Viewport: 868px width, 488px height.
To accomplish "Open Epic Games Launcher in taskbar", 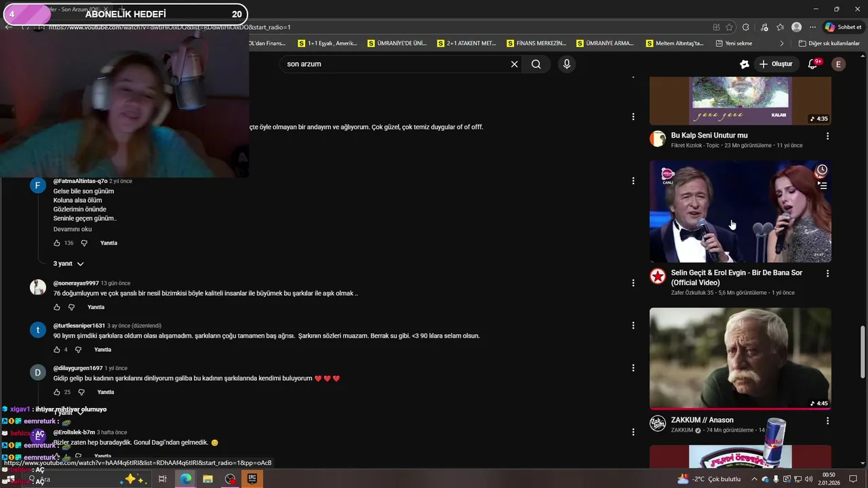I will click(x=252, y=479).
